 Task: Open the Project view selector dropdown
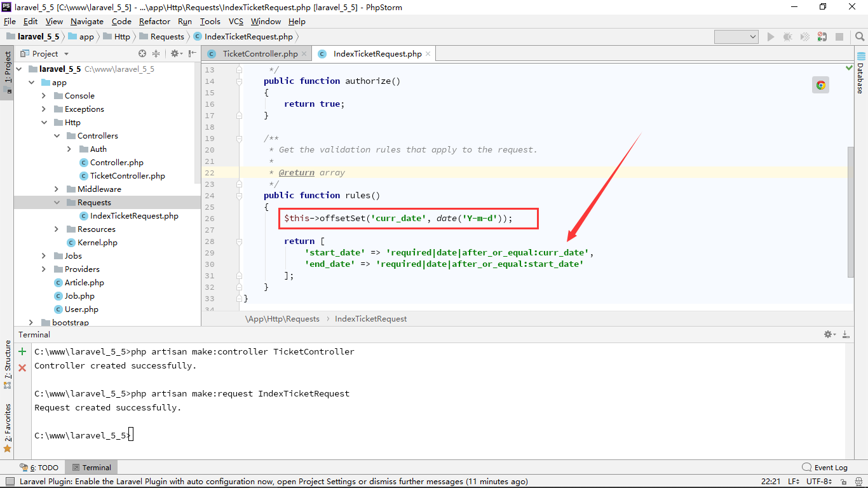pyautogui.click(x=45, y=54)
